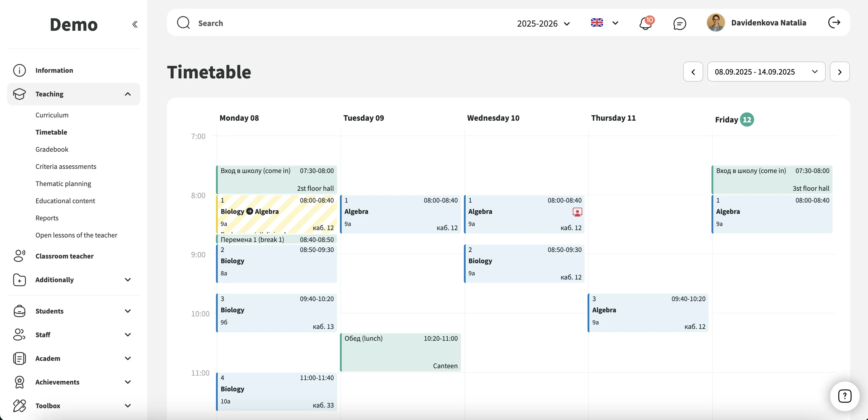Click the help question mark button
The height and width of the screenshot is (420, 868).
point(844,396)
